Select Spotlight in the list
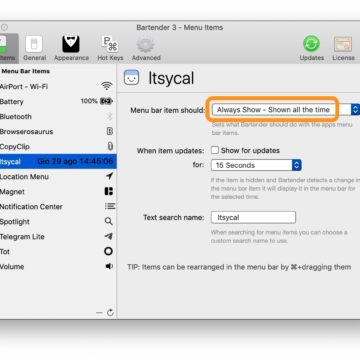The height and width of the screenshot is (360, 360). [x=58, y=222]
